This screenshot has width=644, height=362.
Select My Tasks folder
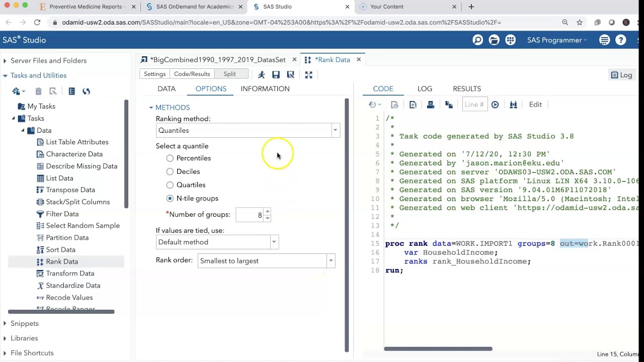(41, 106)
